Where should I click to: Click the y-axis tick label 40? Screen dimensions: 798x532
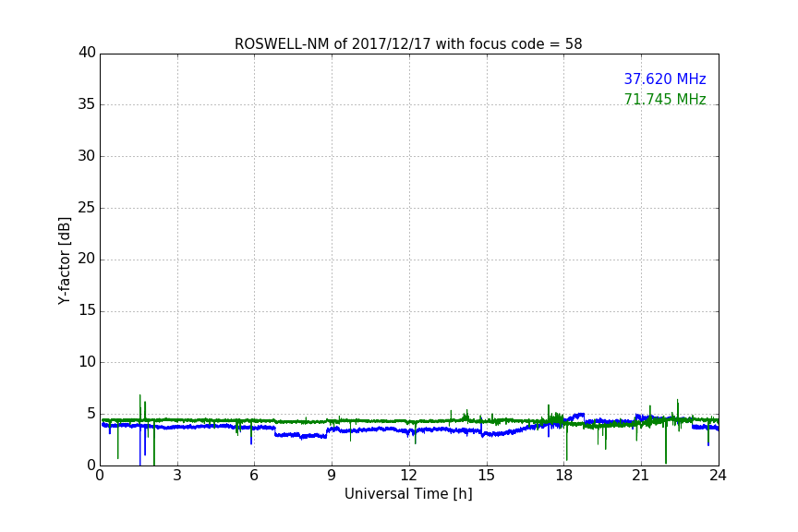point(87,53)
